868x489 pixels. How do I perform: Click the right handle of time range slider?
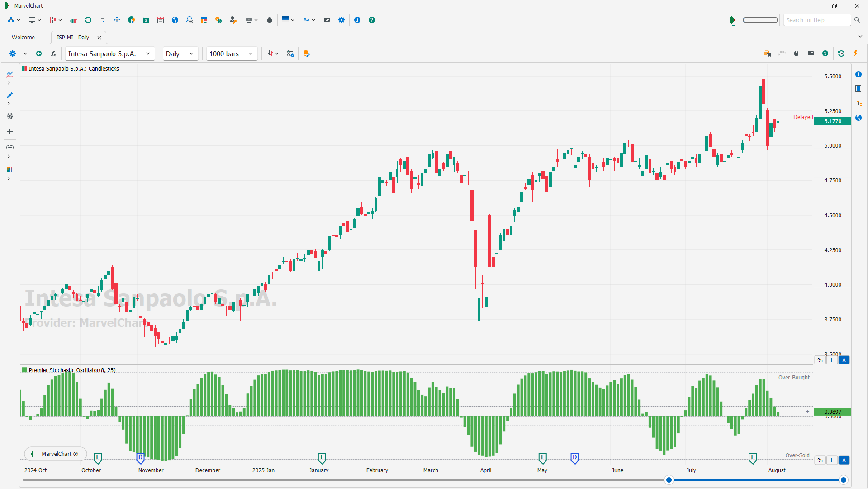pyautogui.click(x=844, y=480)
